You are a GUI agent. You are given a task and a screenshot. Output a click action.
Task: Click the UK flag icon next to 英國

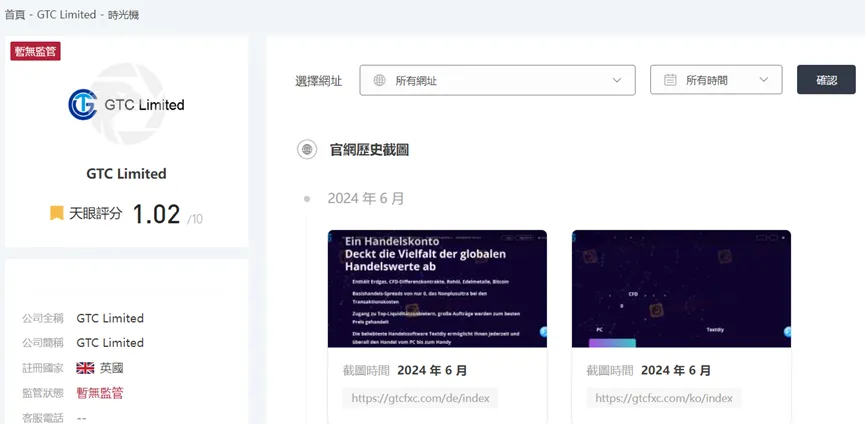[85, 368]
